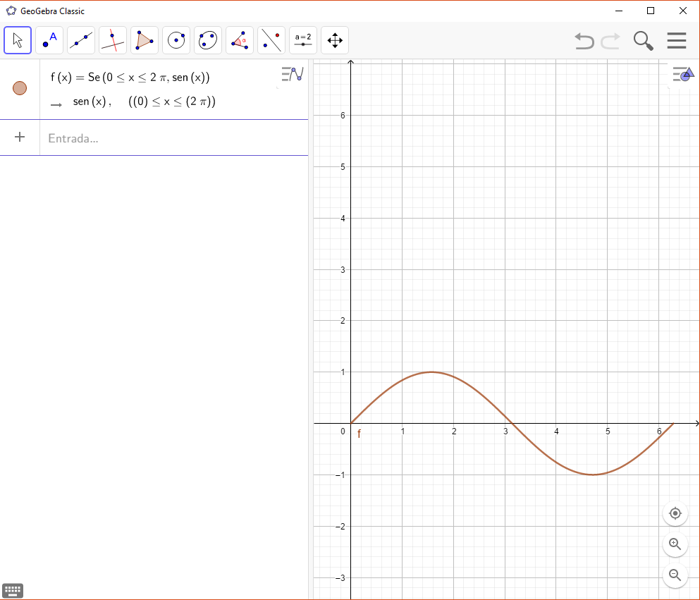Undo the last action
700x600 pixels.
click(x=584, y=40)
